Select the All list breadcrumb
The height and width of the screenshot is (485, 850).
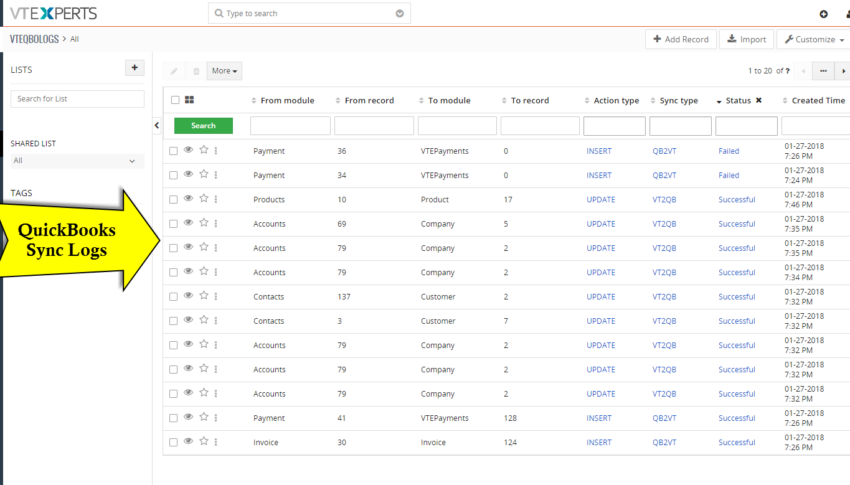74,39
